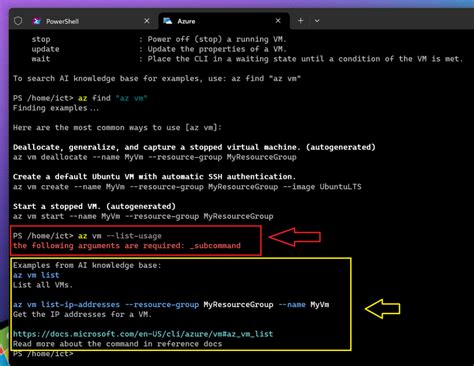Viewport: 474px width, 366px height.
Task: Click the empty prompt at bottom
Action: tap(43, 354)
